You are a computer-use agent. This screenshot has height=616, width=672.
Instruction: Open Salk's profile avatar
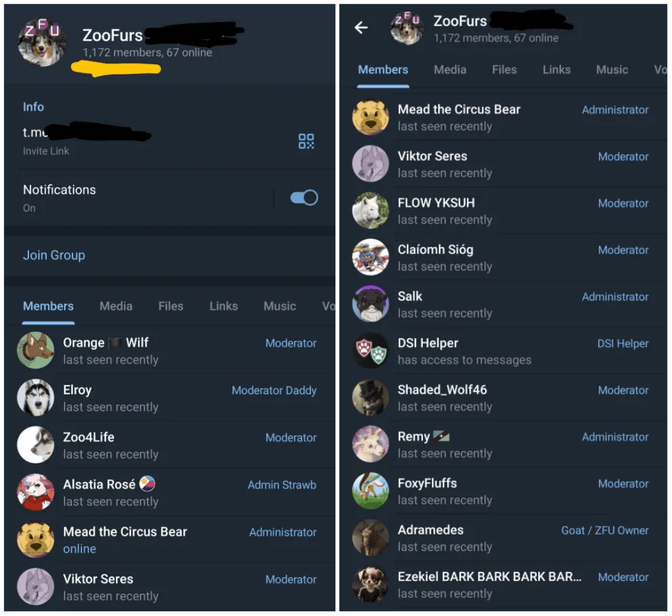click(x=370, y=304)
